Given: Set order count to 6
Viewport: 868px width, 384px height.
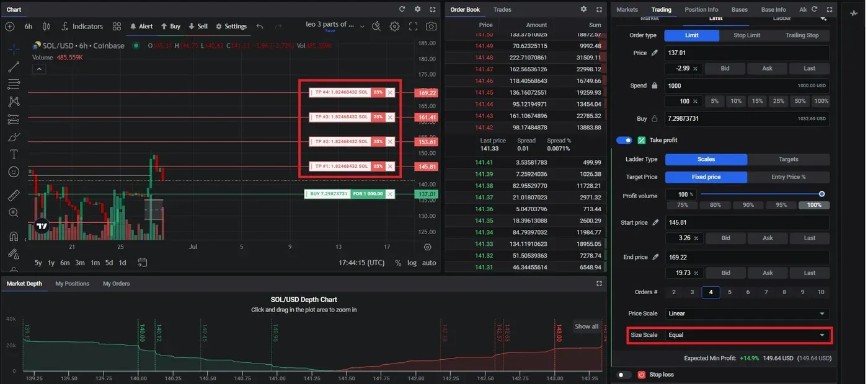Looking at the screenshot, I should 748,292.
